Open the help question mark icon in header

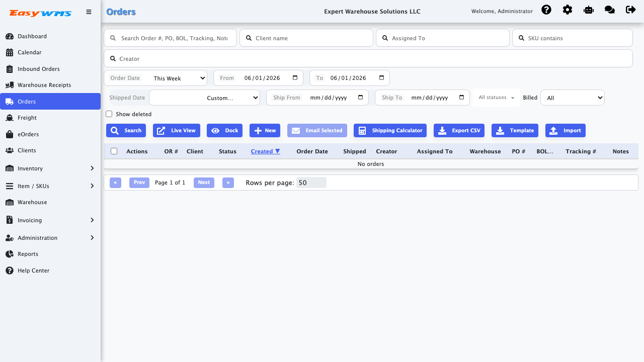point(546,10)
